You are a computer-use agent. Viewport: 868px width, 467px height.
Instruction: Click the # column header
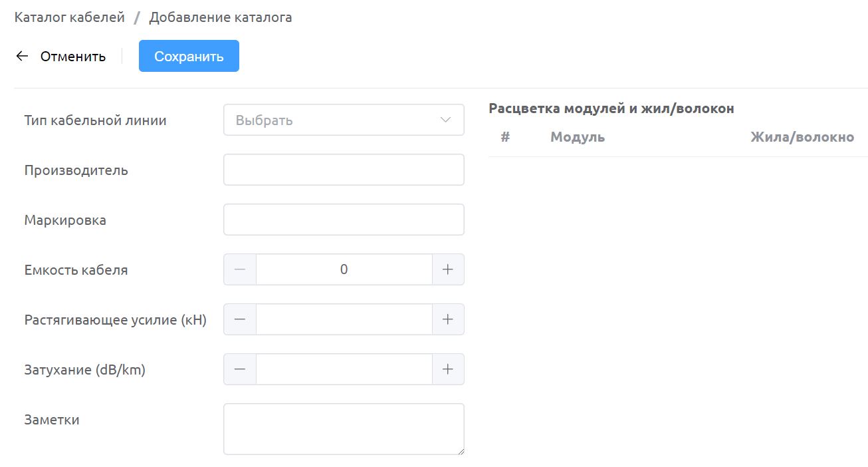(x=505, y=137)
